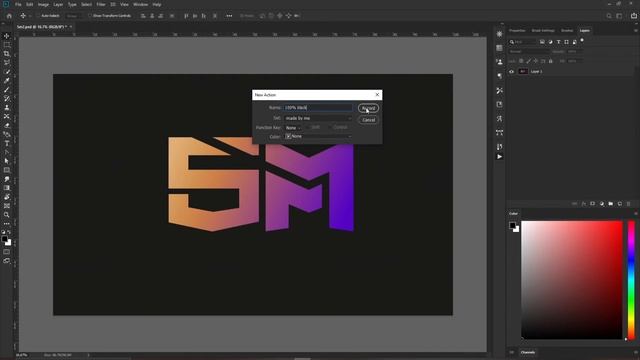Filter layers by type layers (T icon)
The image size is (640, 360).
(558, 42)
